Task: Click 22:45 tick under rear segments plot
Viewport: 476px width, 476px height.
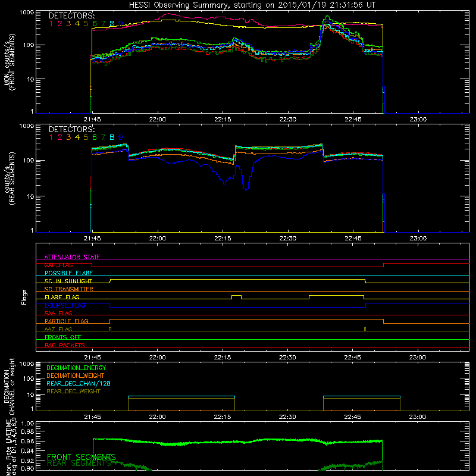Action: [x=353, y=239]
